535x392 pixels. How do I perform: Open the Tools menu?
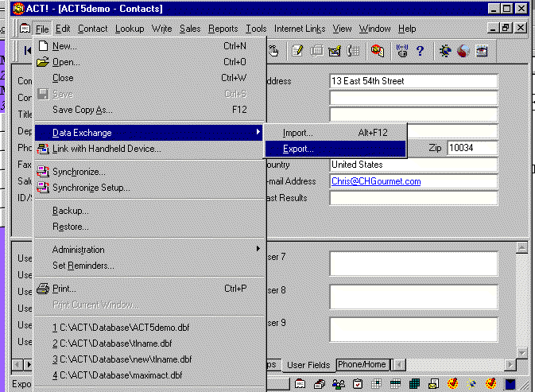[256, 29]
